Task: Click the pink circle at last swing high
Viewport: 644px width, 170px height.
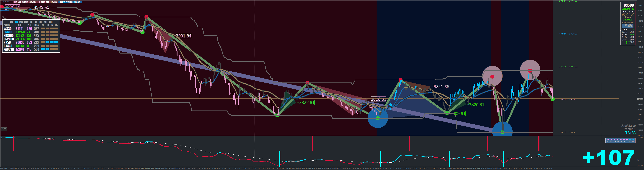Action: [530, 70]
